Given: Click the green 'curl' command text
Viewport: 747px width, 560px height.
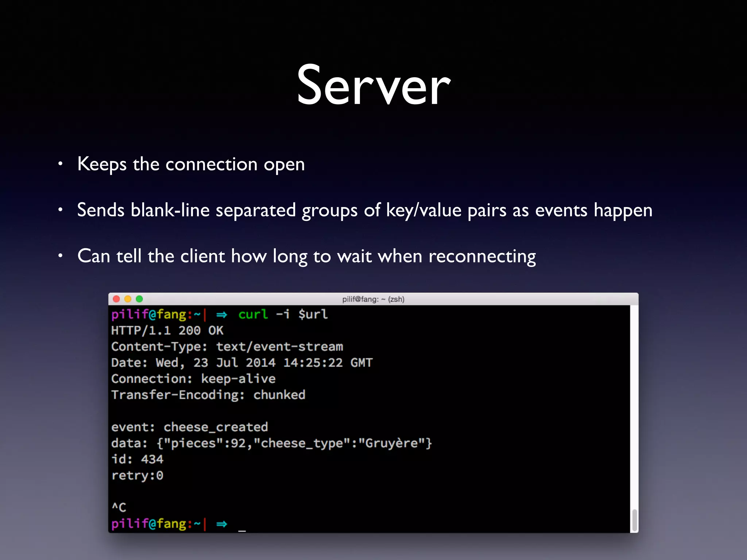Looking at the screenshot, I should click(x=253, y=314).
